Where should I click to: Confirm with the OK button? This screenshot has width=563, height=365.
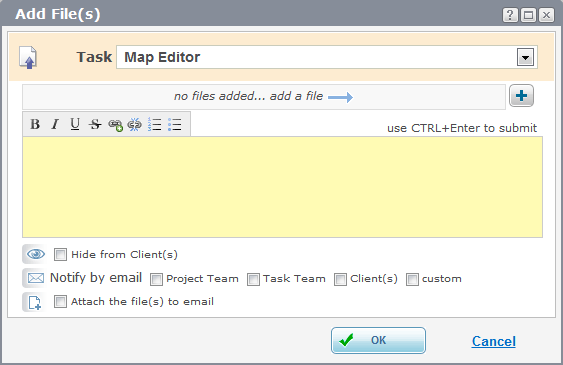378,340
